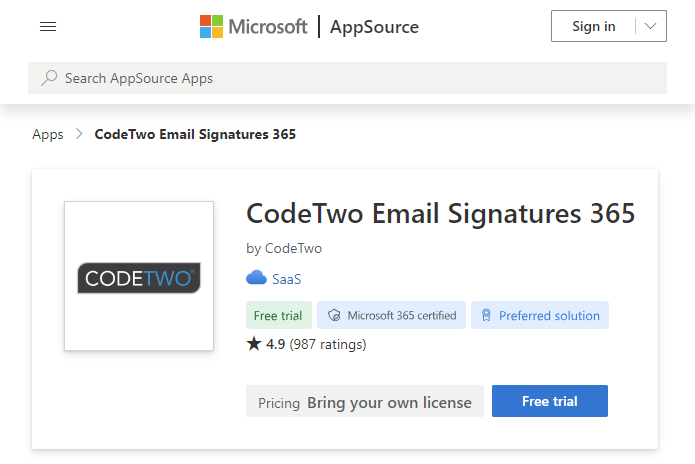Click the search magnifier icon
695x464 pixels.
pos(49,78)
